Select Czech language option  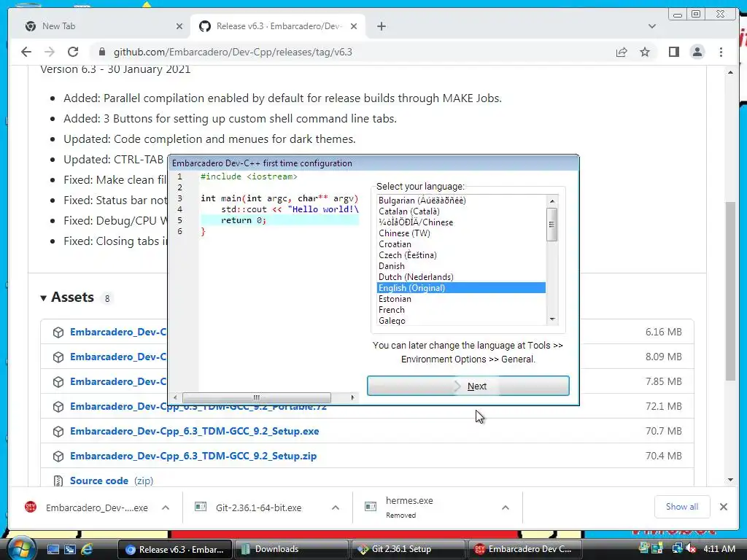(x=407, y=254)
